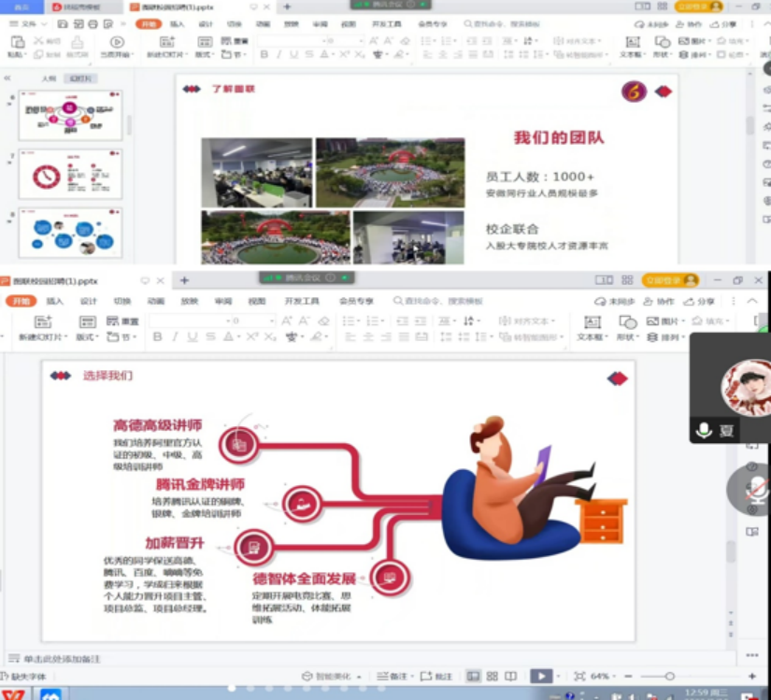Click Start-from-current (当页开始) play icon in upper window
The image size is (771, 700).
pyautogui.click(x=117, y=42)
